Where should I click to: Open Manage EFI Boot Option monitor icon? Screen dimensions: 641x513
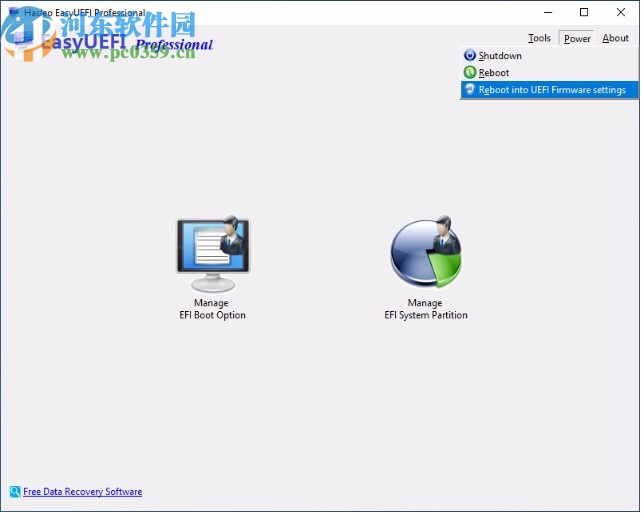tap(213, 253)
